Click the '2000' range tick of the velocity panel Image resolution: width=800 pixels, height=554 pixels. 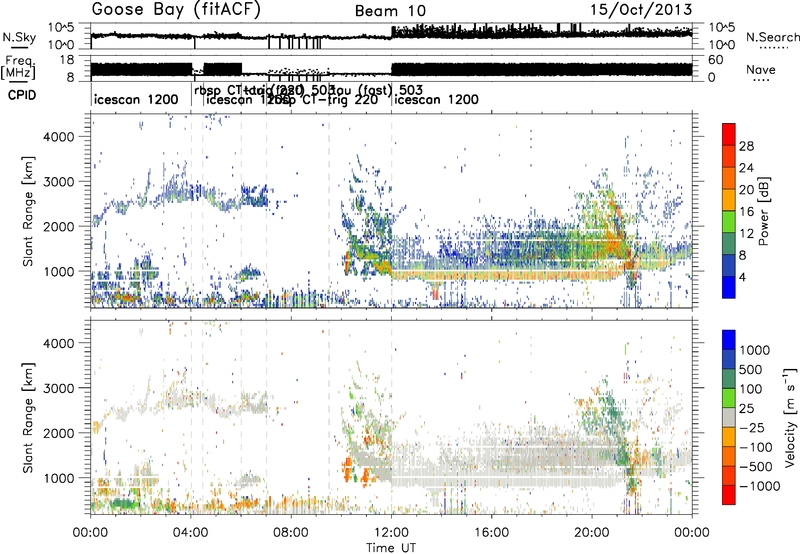point(58,433)
